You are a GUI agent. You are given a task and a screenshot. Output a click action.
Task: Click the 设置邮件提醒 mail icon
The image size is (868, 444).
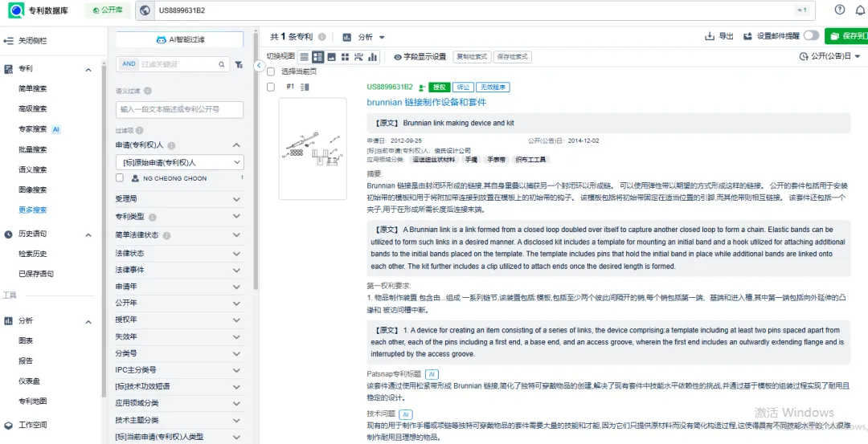point(747,36)
